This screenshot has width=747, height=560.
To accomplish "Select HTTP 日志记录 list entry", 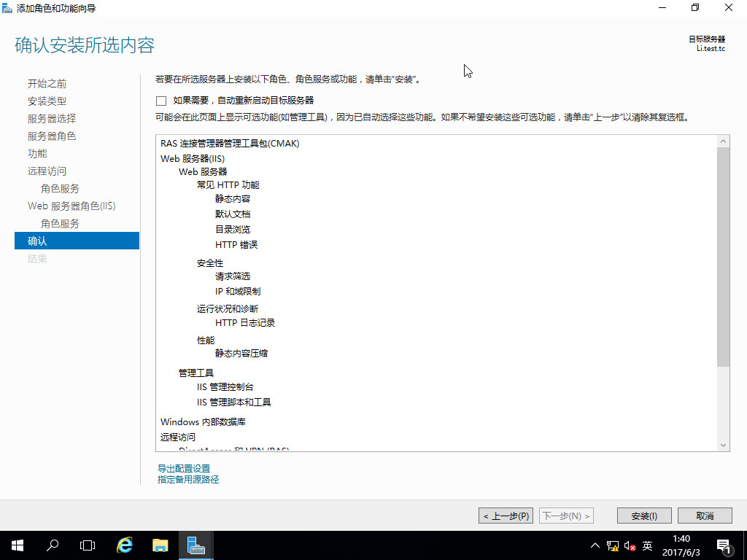I will [245, 323].
